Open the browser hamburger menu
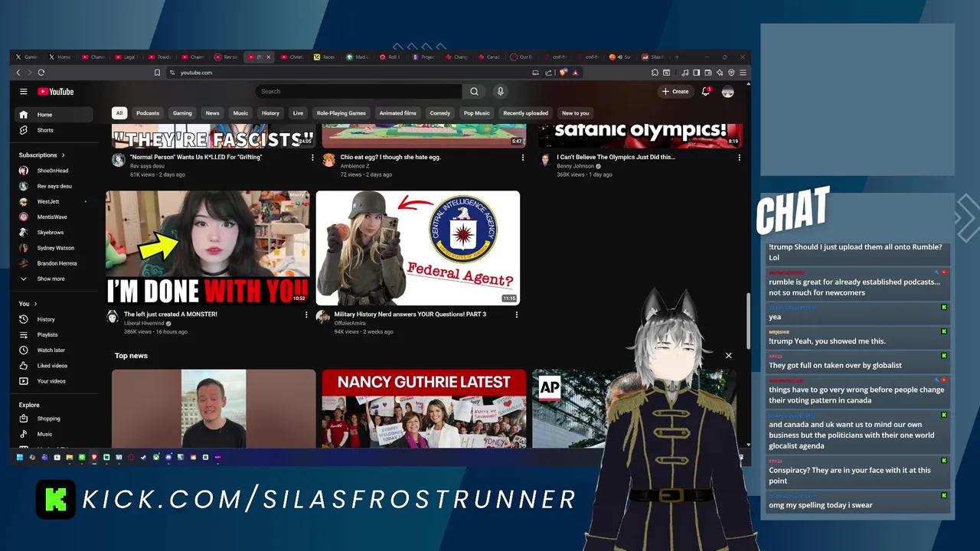The width and height of the screenshot is (980, 551). point(743,73)
